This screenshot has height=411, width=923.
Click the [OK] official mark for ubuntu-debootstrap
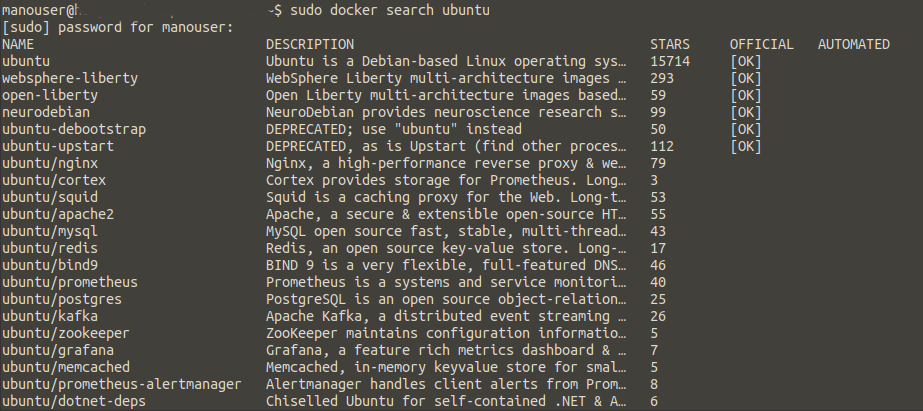746,130
